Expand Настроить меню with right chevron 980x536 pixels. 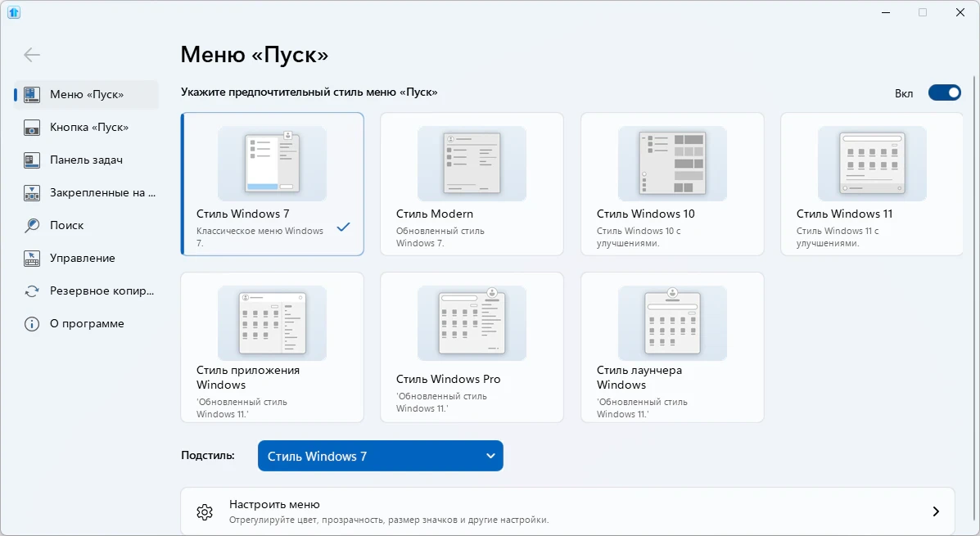[936, 511]
